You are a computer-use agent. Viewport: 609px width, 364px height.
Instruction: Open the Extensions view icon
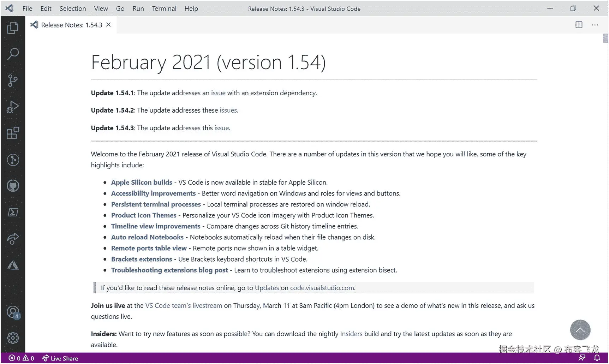click(13, 133)
